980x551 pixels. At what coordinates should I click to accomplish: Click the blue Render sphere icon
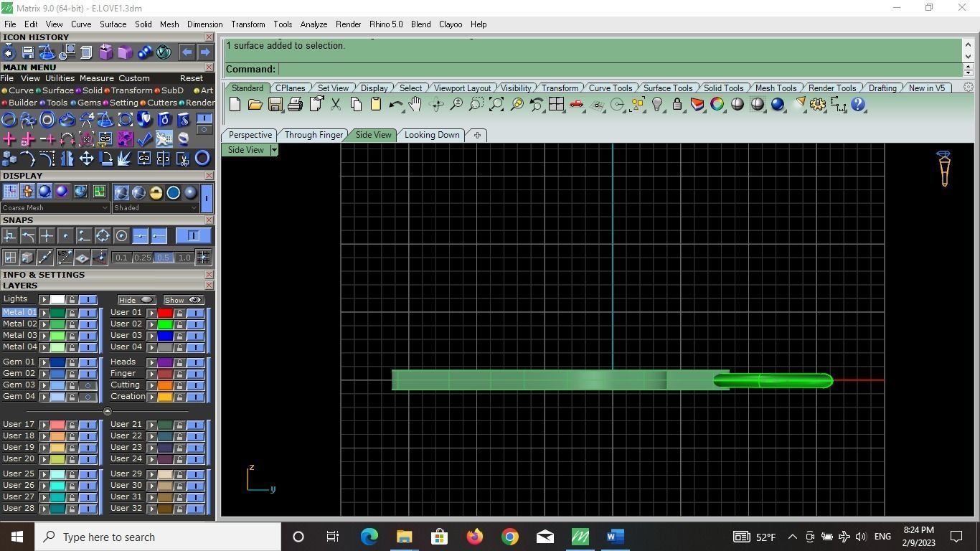tap(777, 105)
